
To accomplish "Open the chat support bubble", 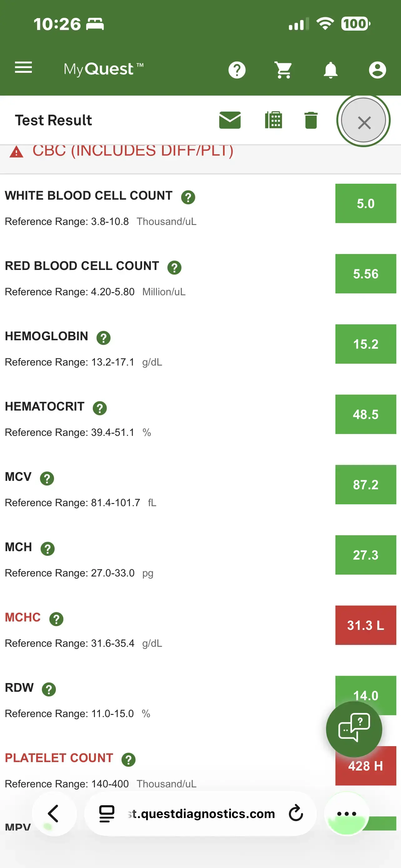I will [x=354, y=729].
